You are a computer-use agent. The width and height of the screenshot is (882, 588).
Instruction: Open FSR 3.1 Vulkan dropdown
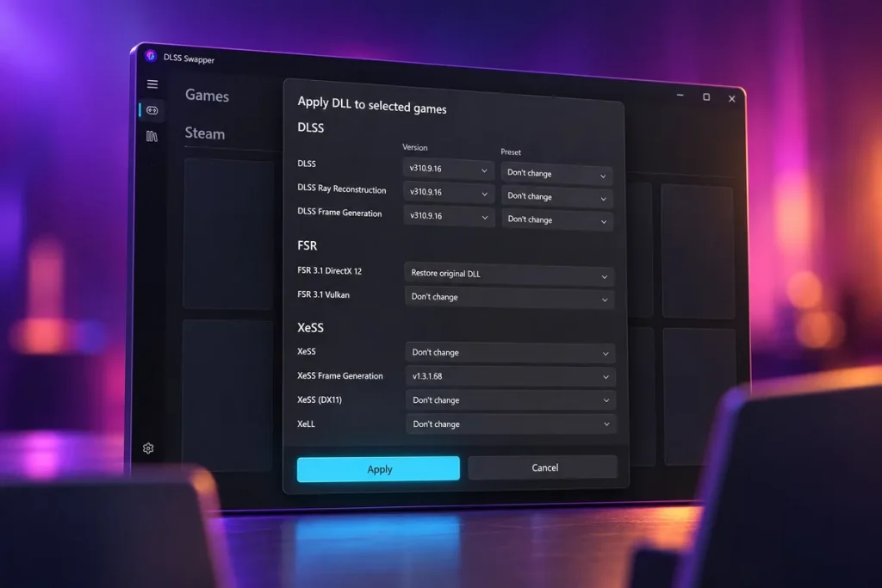(509, 297)
